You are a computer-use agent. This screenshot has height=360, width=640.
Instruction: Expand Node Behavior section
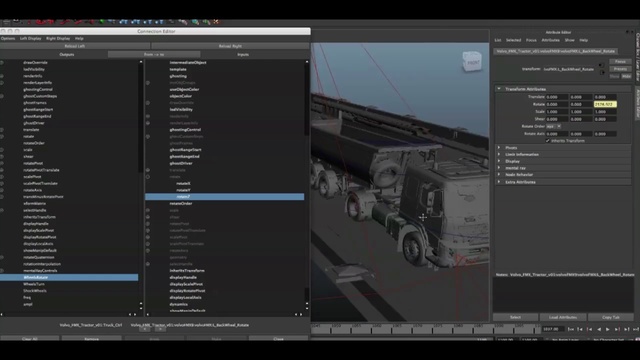point(499,175)
